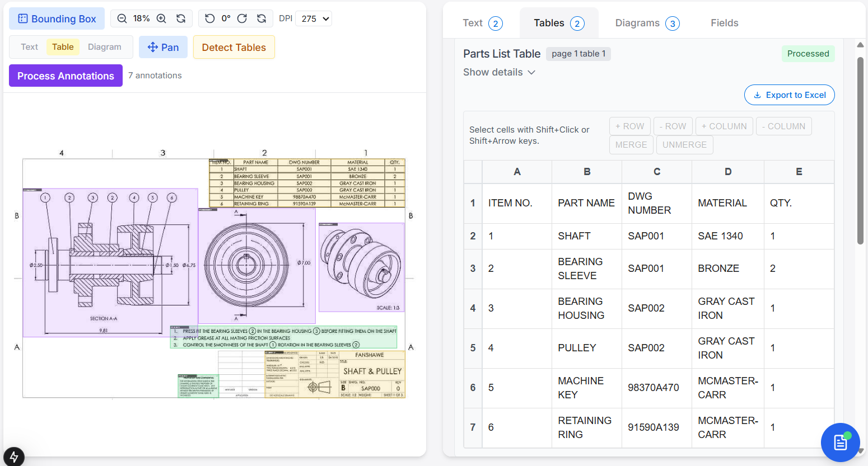Viewport: 868px width, 466px height.
Task: Select the 'ITEM NO.' cell
Action: (x=517, y=203)
